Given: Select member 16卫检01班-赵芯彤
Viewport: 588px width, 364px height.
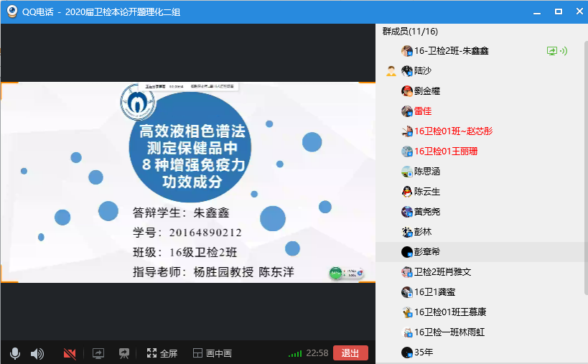Looking at the screenshot, I should click(x=452, y=131).
